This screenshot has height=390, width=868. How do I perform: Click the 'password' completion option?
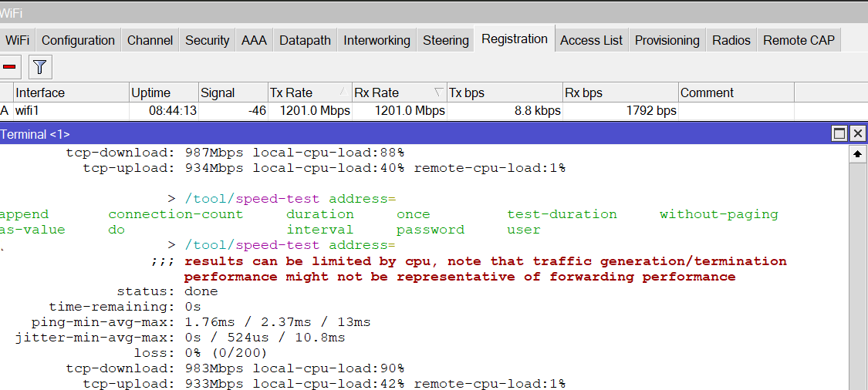(x=430, y=230)
